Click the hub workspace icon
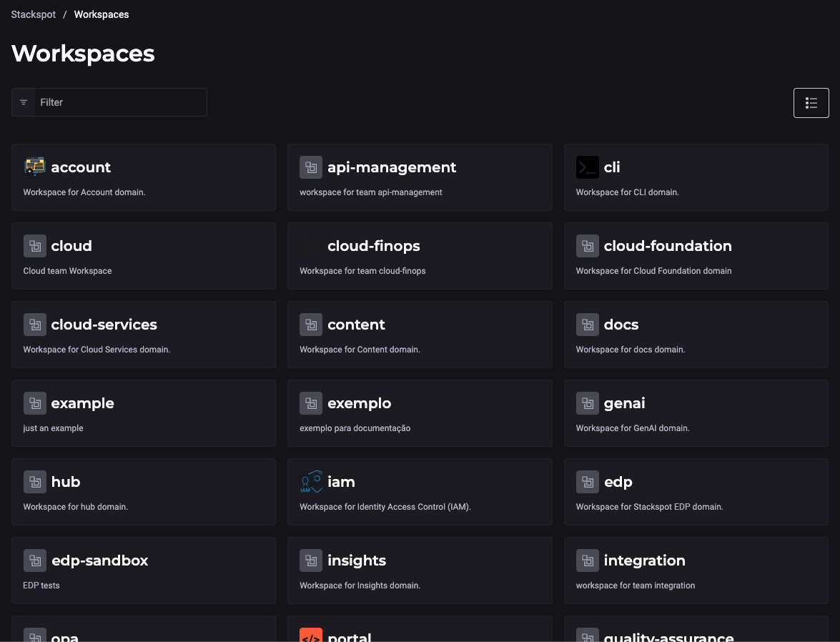This screenshot has height=642, width=840. pos(35,482)
